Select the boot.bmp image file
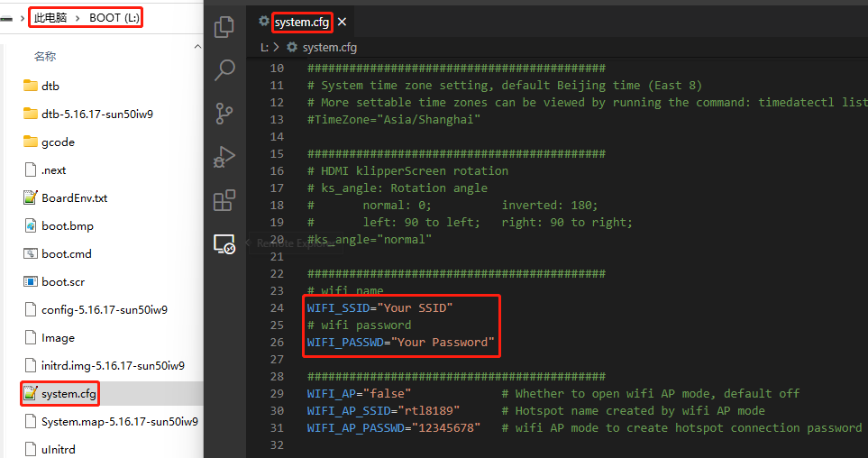 pyautogui.click(x=67, y=225)
